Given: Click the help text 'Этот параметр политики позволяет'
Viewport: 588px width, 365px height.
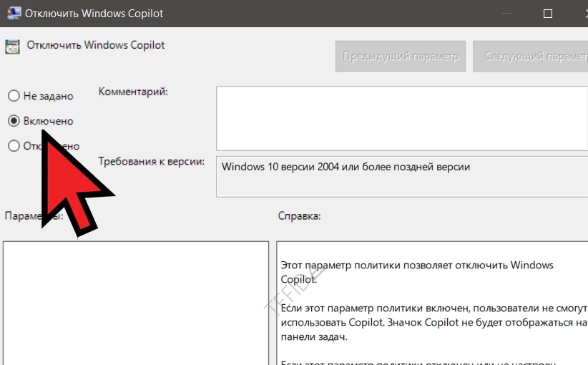Looking at the screenshot, I should click(417, 272).
